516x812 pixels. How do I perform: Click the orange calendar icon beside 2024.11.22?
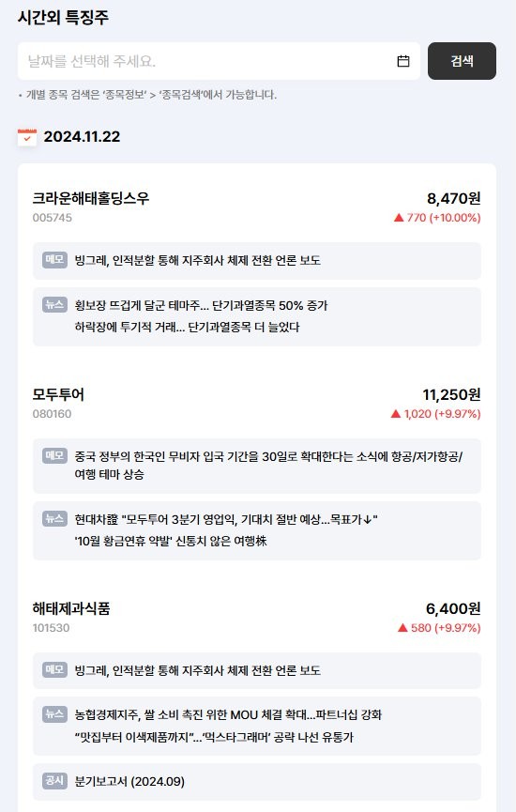pos(27,137)
